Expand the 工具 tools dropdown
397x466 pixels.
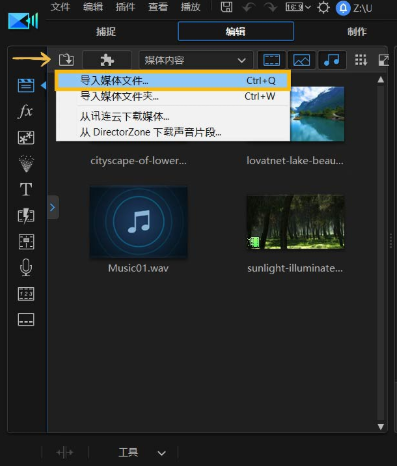coord(162,453)
